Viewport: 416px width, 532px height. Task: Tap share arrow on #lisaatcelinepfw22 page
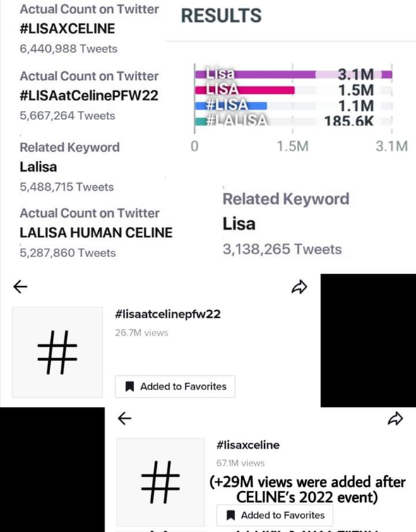(x=299, y=287)
